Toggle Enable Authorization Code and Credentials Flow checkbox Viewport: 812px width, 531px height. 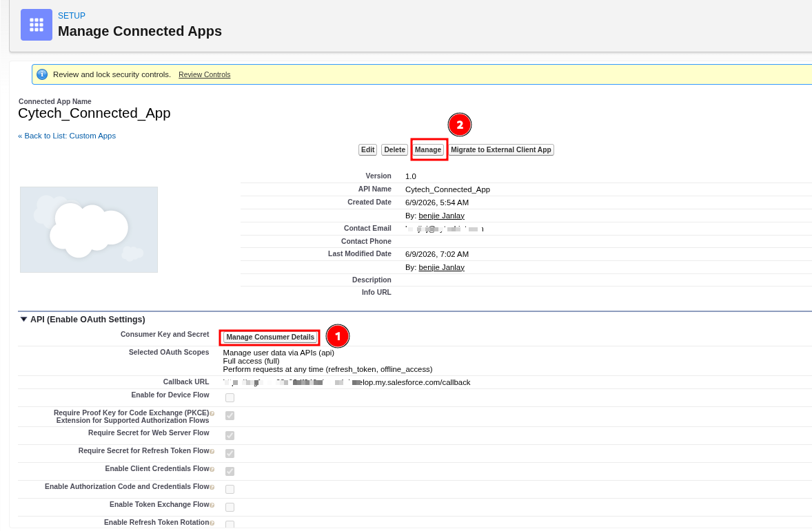pos(230,489)
